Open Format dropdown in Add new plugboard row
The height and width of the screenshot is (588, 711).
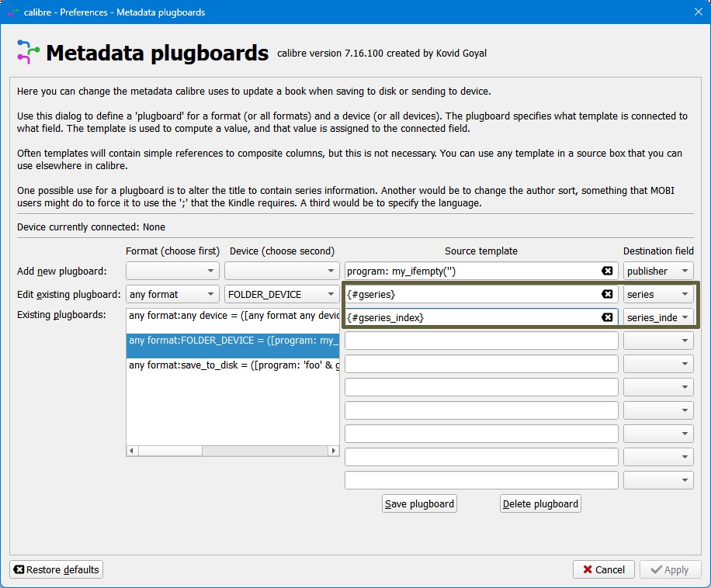tap(172, 271)
